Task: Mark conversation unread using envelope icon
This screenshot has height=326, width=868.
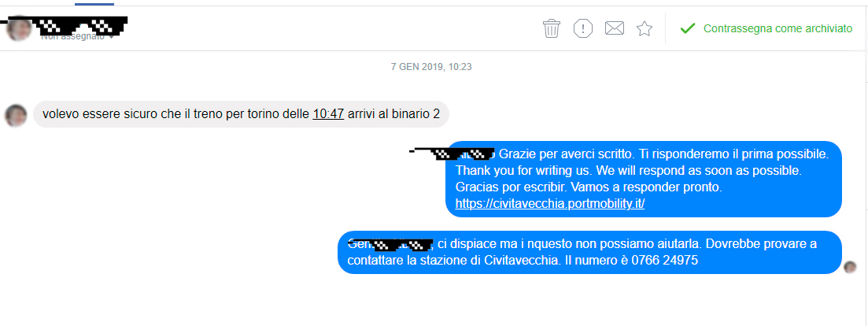Action: [615, 28]
